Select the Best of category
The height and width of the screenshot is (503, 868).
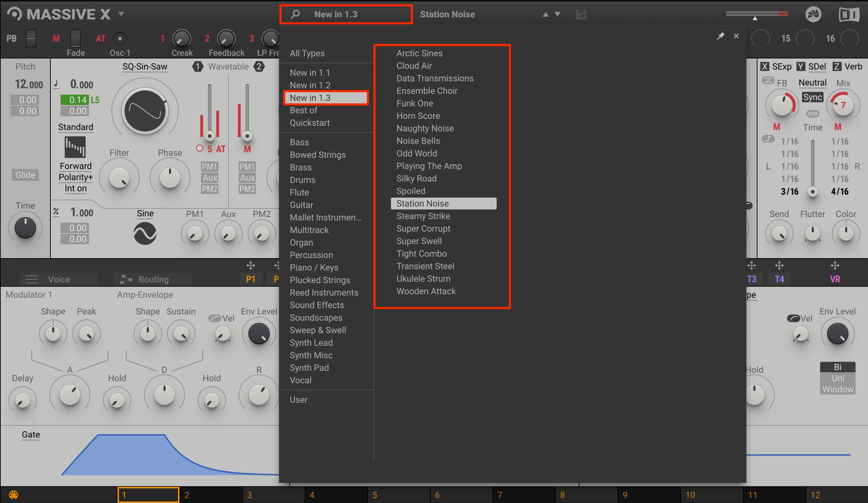coord(303,110)
